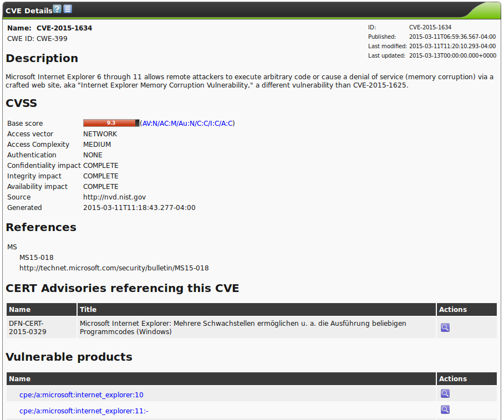Click the Last modified timestamp value

tap(452, 46)
